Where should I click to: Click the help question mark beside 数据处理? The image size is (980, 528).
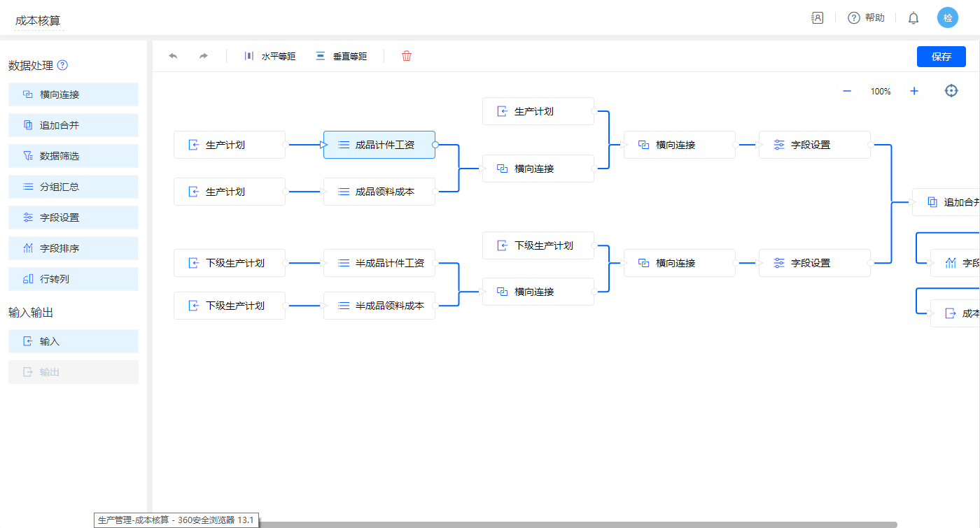[x=62, y=65]
